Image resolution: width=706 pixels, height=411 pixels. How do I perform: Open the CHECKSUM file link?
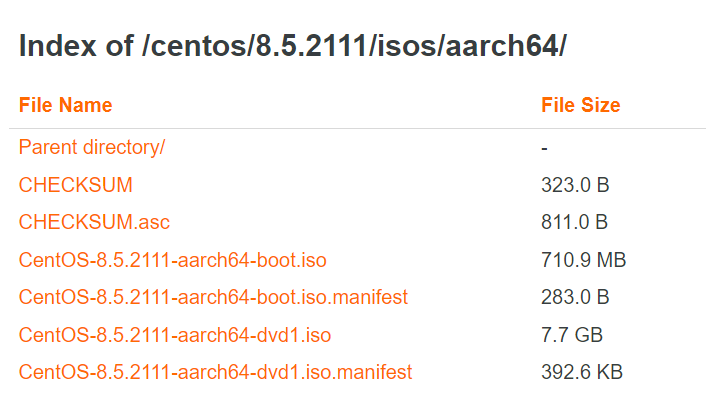tap(75, 185)
